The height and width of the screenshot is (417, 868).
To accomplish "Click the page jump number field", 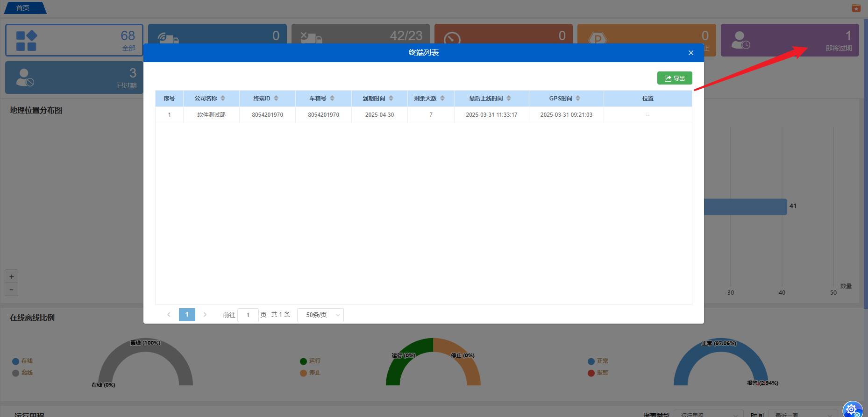I will tap(248, 315).
